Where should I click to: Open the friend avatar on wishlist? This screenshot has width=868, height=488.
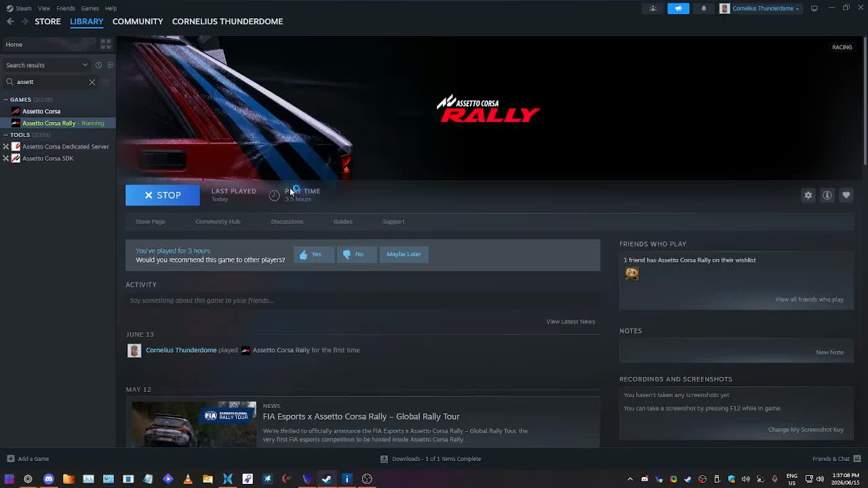point(632,273)
